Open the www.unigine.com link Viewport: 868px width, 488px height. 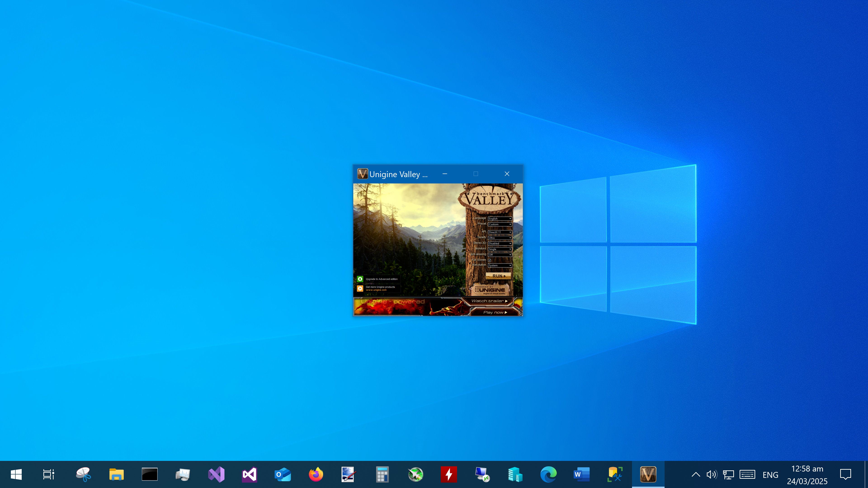tap(376, 290)
